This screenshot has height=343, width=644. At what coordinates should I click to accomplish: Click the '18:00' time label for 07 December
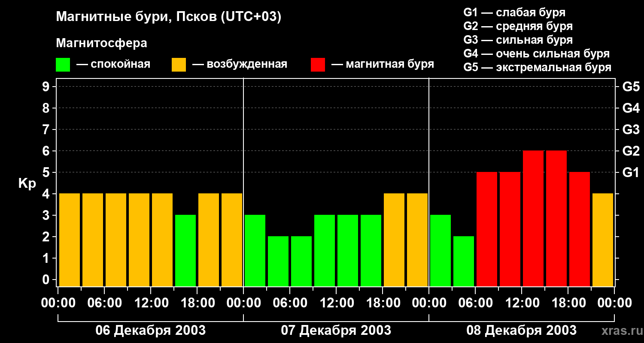(x=383, y=303)
